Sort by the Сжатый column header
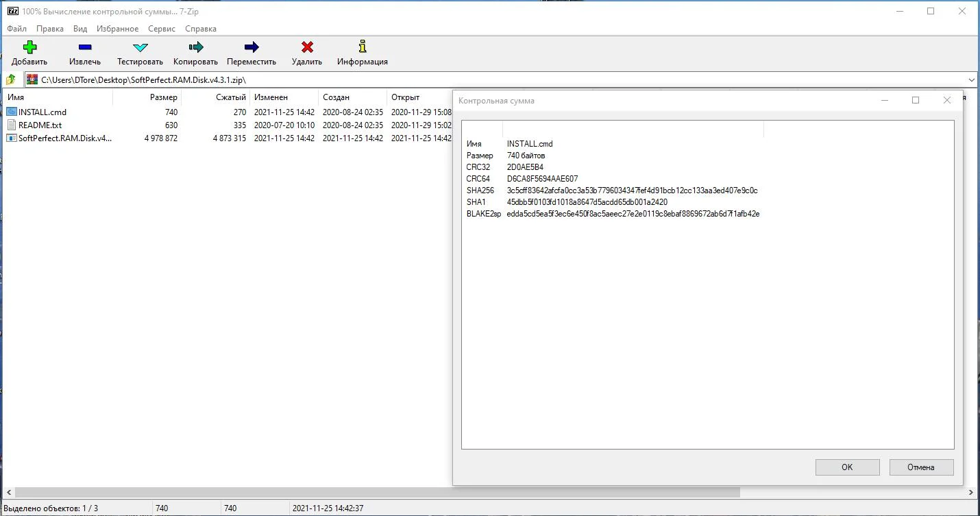980x516 pixels. tap(215, 97)
